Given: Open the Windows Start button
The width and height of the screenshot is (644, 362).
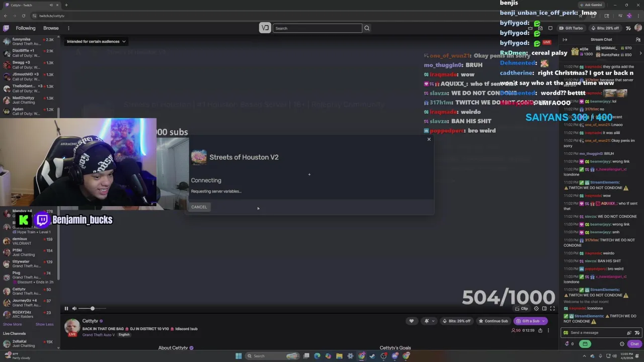Looking at the screenshot, I should coord(238,356).
